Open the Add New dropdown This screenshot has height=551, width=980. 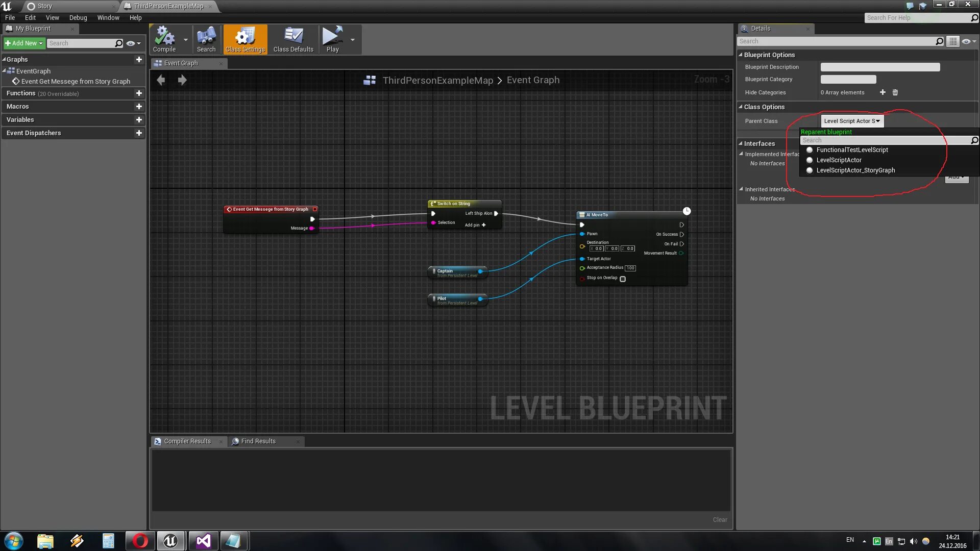click(x=24, y=43)
